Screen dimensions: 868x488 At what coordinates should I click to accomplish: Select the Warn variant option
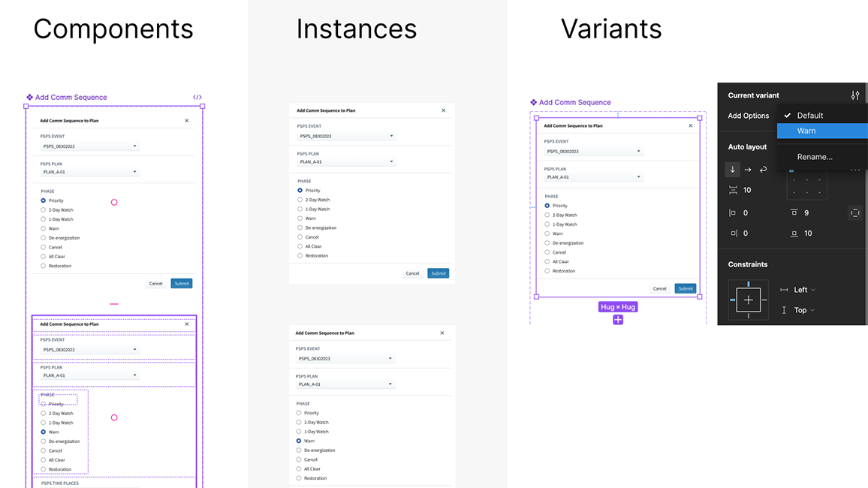pyautogui.click(x=807, y=131)
